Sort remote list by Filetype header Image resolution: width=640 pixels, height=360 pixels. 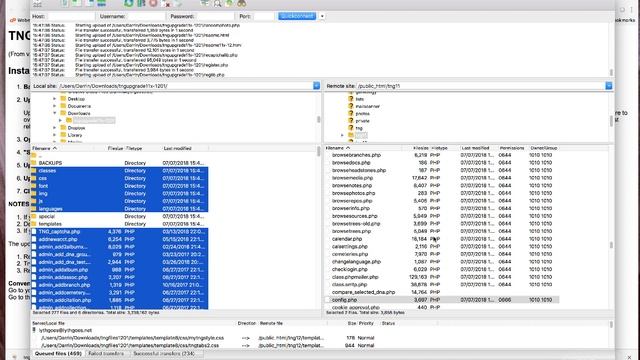439,148
